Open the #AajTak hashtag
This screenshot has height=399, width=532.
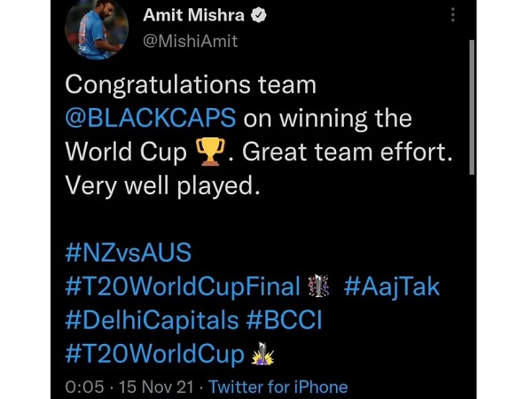(392, 287)
